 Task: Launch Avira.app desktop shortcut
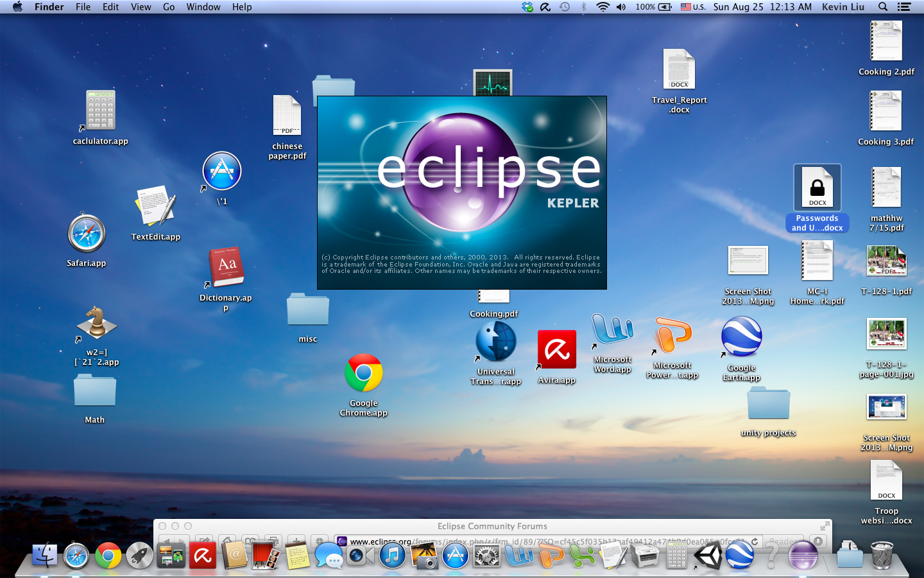click(x=557, y=350)
